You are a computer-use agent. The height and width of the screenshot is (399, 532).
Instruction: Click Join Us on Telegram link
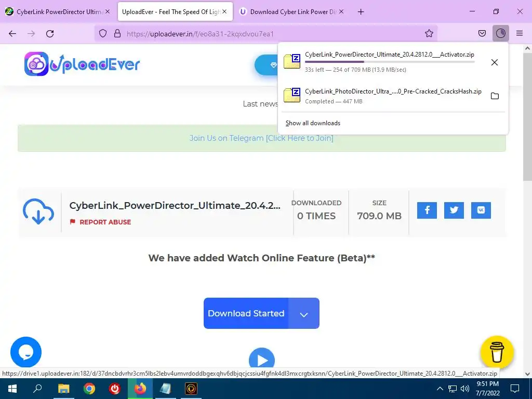pos(261,138)
